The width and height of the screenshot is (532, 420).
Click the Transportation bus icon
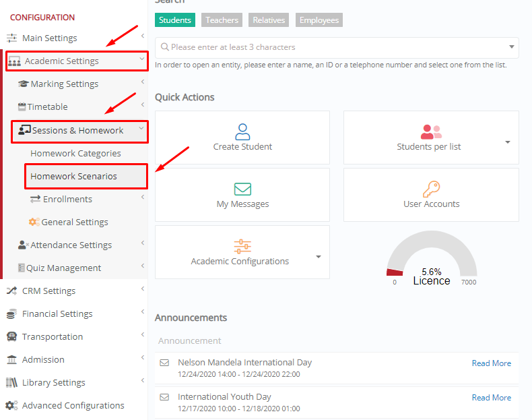(11, 337)
